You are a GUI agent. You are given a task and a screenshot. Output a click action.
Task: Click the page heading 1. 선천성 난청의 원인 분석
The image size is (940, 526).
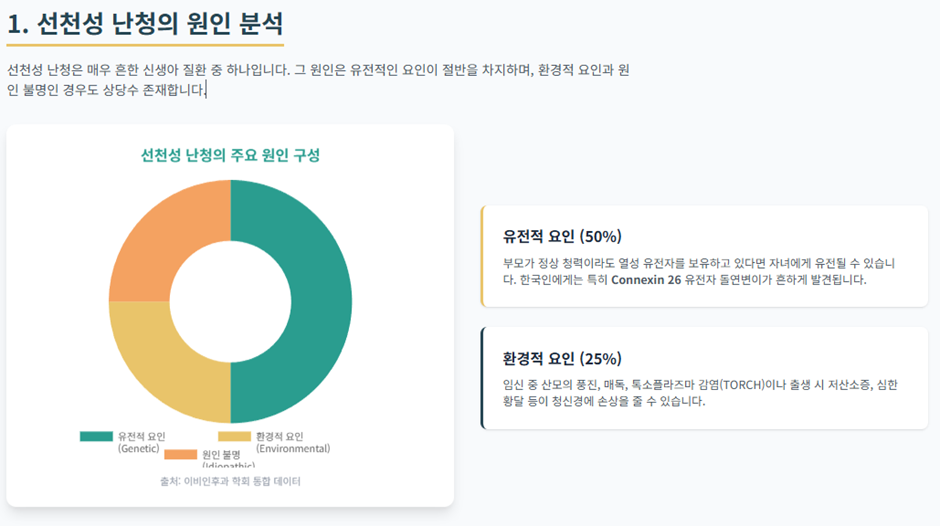click(145, 23)
